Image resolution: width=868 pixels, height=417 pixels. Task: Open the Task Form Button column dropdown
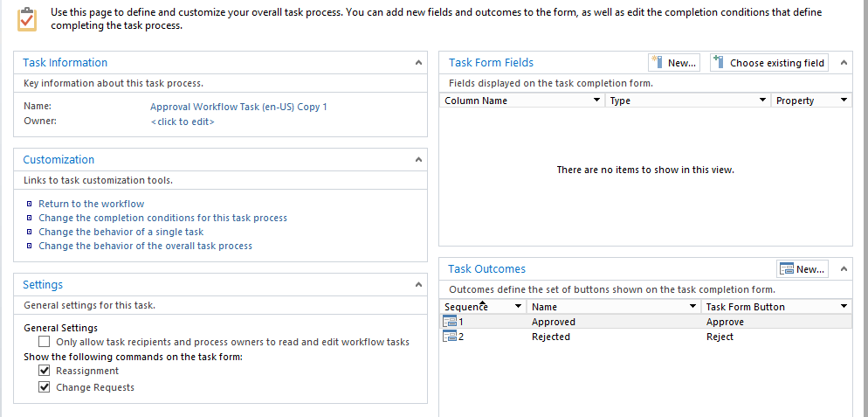(x=844, y=306)
